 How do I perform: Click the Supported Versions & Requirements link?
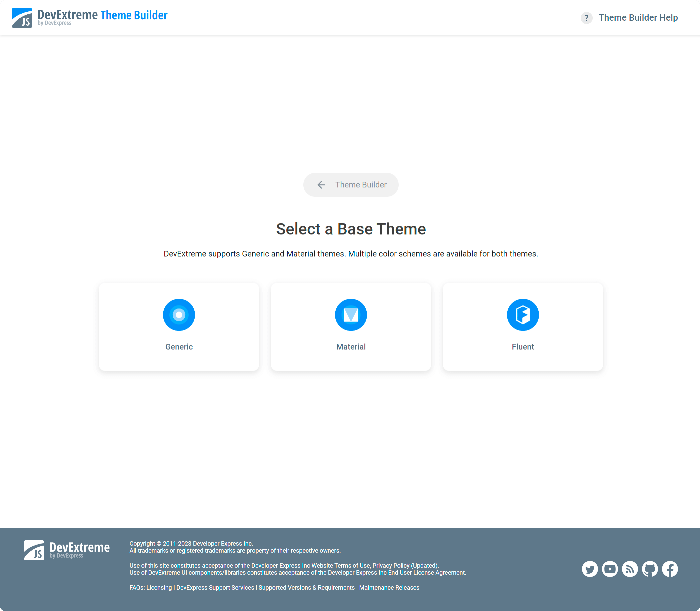(x=306, y=588)
